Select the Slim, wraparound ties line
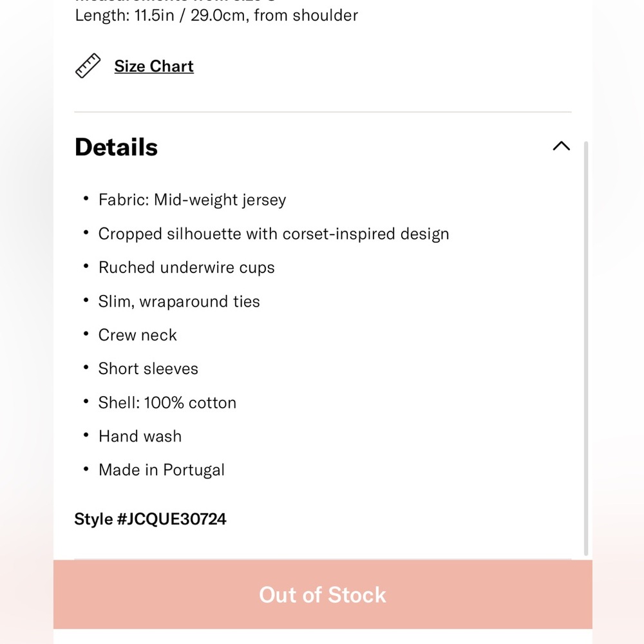Viewport: 644px width, 644px height. [x=179, y=301]
